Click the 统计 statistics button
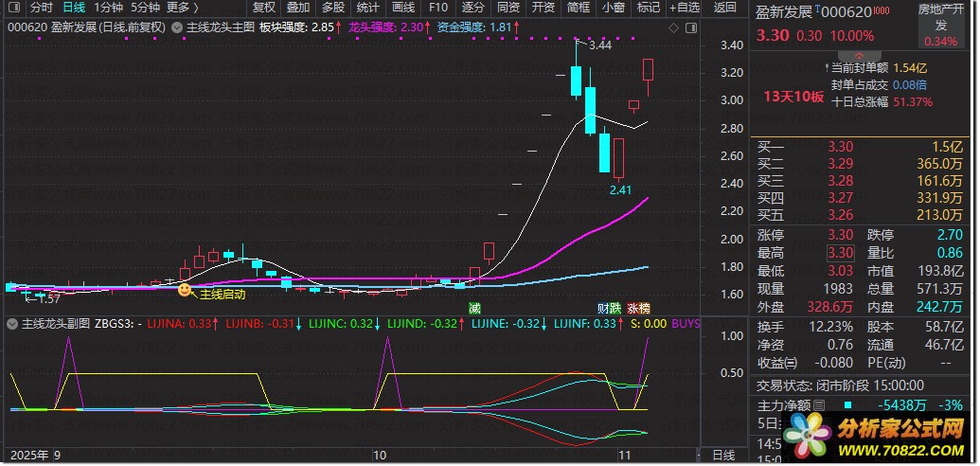The height and width of the screenshot is (466, 980). point(368,9)
